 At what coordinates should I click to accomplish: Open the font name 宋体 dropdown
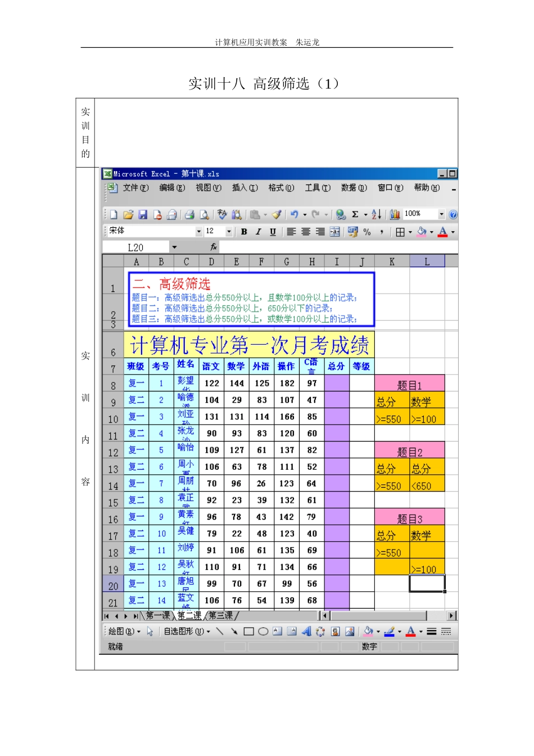[x=198, y=232]
